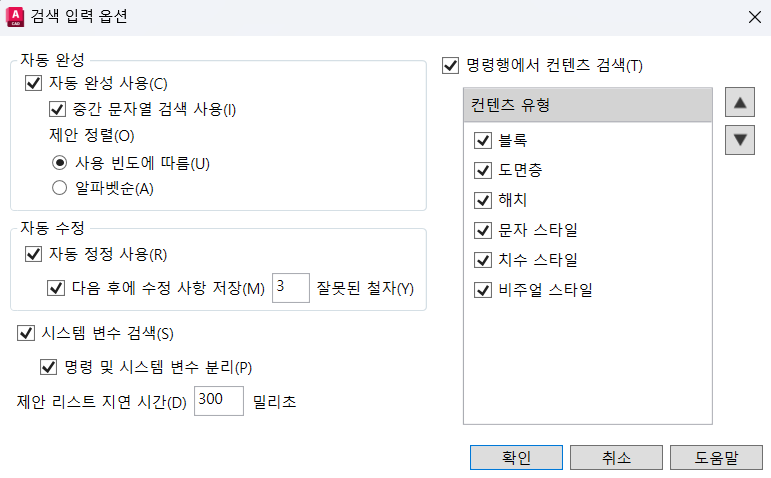Click the 도움말 button
Viewport: 771px width, 478px height.
coord(716,458)
